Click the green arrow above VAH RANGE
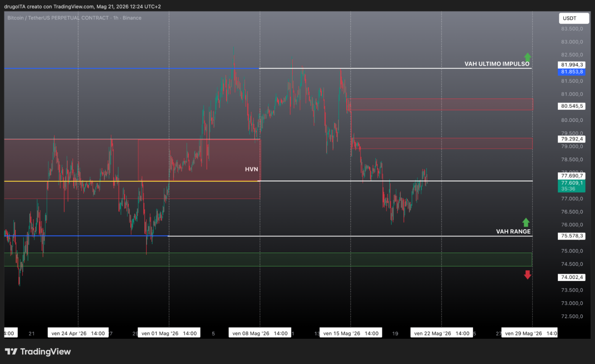This screenshot has height=364, width=595. pyautogui.click(x=526, y=222)
